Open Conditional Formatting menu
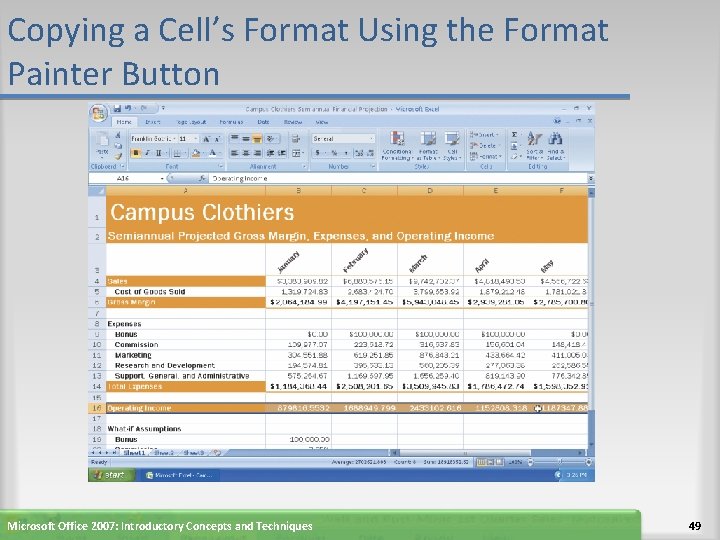Image resolution: width=720 pixels, height=540 pixels. point(397,146)
